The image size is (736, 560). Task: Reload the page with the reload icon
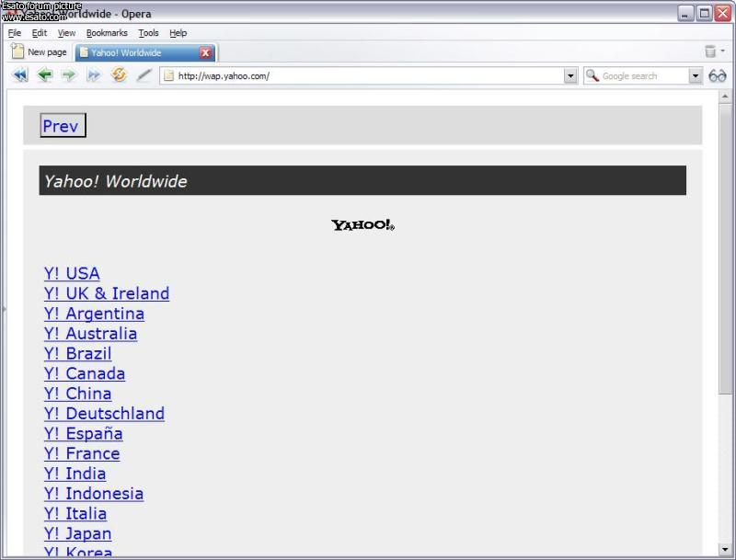119,75
